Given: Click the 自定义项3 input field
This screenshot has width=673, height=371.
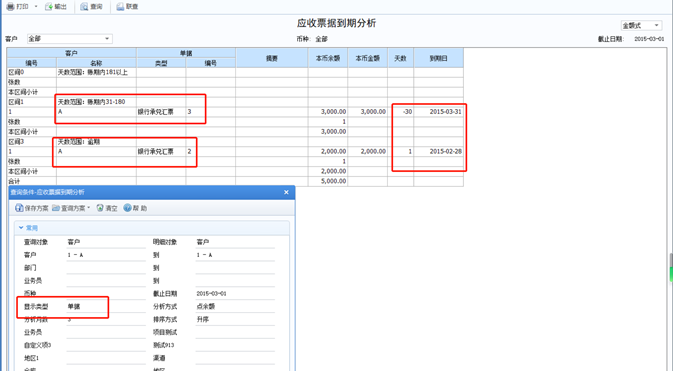Looking at the screenshot, I should pyautogui.click(x=106, y=345).
